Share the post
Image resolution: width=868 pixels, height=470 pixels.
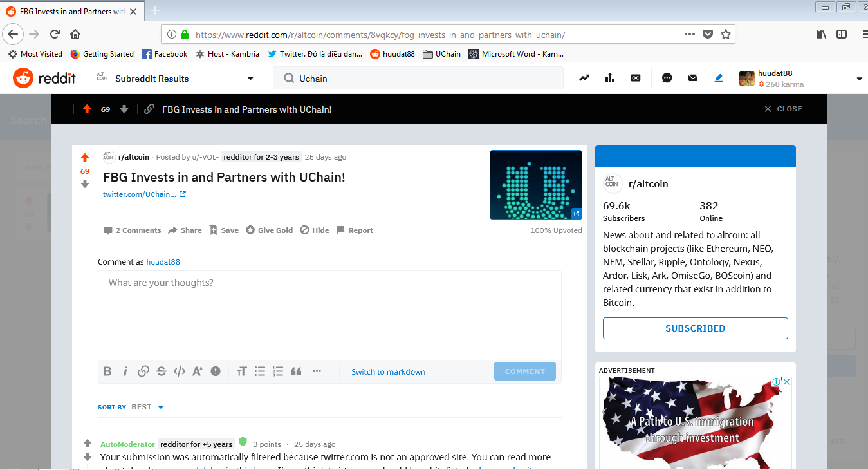[x=185, y=230]
